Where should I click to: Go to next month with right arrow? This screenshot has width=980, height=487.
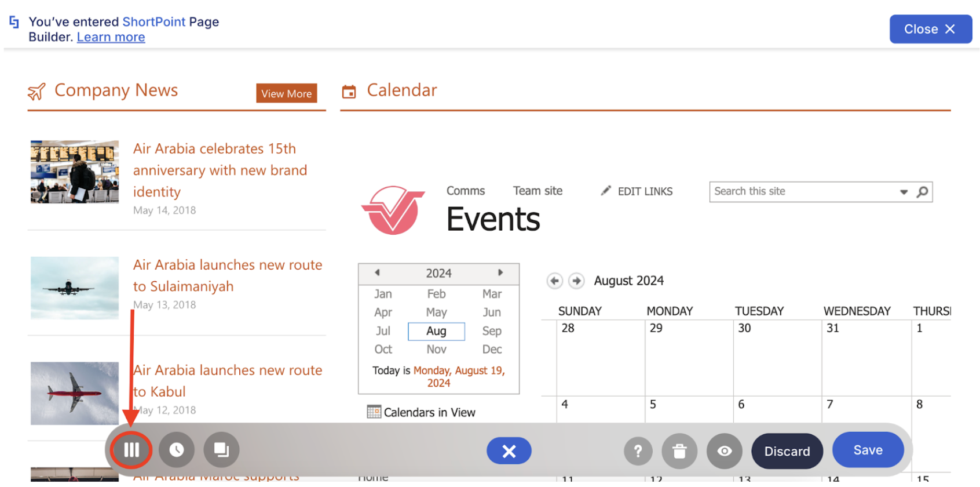(576, 281)
